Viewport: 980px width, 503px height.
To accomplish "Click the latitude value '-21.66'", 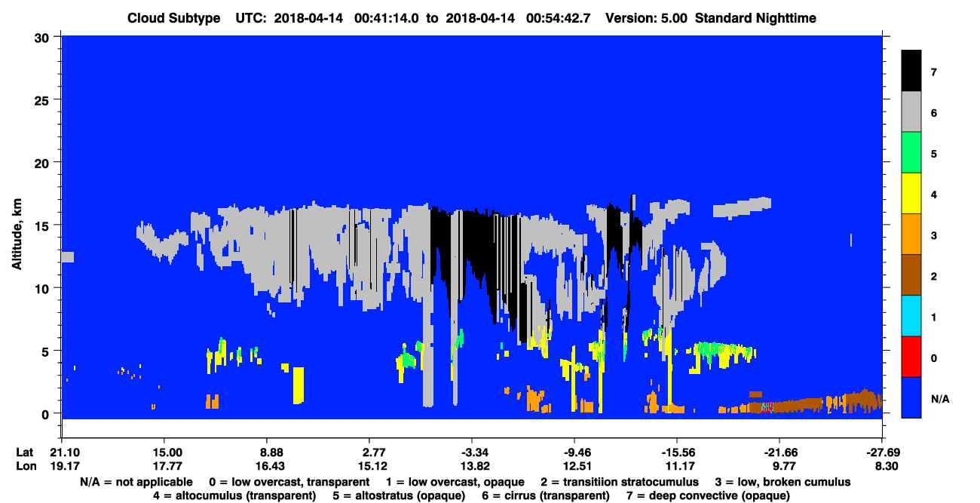I will pos(779,452).
